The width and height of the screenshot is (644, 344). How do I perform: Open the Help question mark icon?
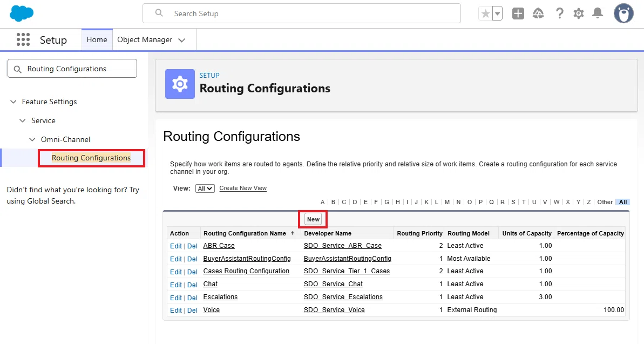559,14
